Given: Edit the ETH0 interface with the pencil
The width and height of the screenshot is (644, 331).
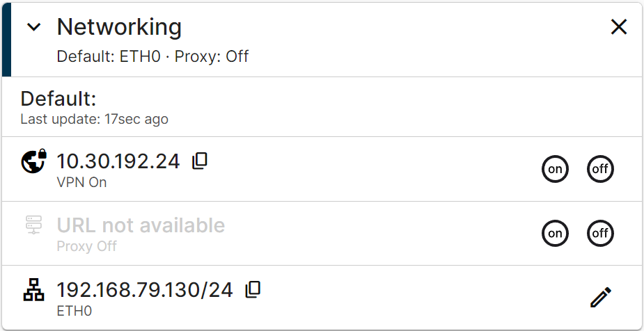Looking at the screenshot, I should point(600,297).
